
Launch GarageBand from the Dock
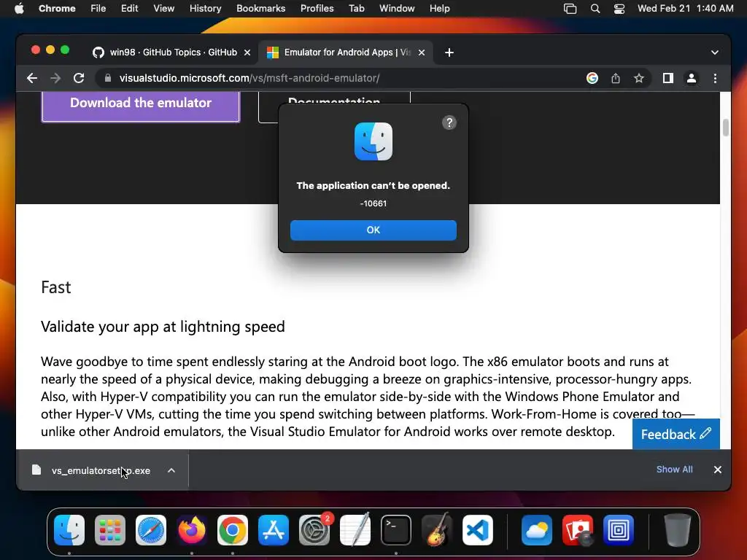tap(437, 530)
